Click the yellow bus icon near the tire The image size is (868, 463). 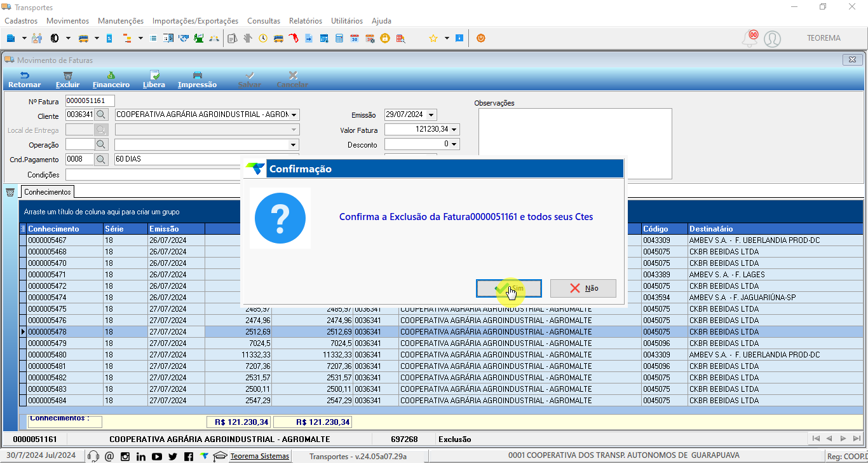[83, 38]
